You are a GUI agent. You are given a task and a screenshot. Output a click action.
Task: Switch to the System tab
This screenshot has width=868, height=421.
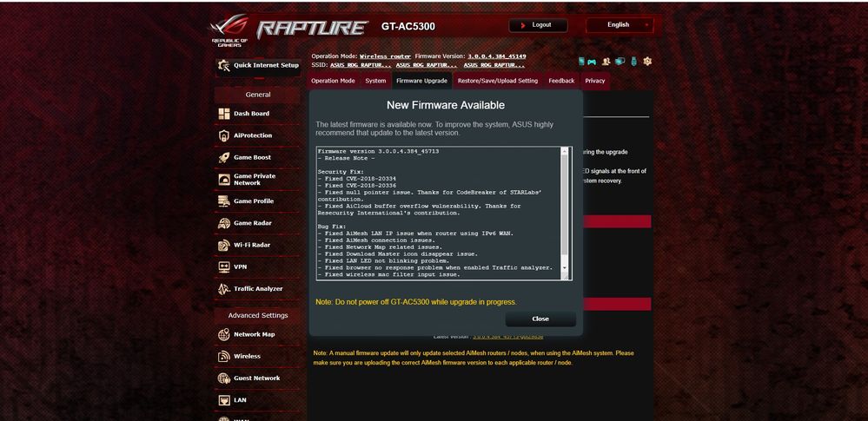(375, 81)
